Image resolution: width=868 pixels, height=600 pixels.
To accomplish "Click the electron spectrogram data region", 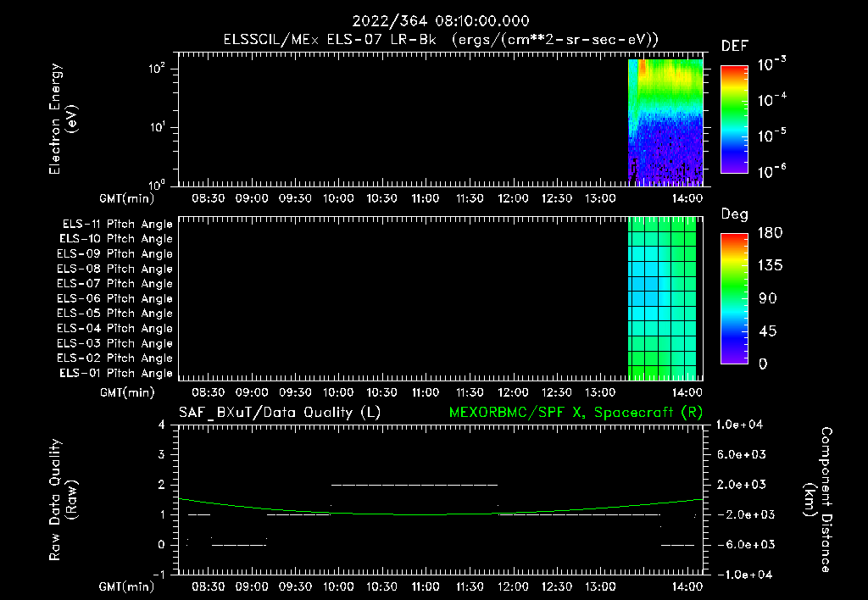I will [x=665, y=122].
